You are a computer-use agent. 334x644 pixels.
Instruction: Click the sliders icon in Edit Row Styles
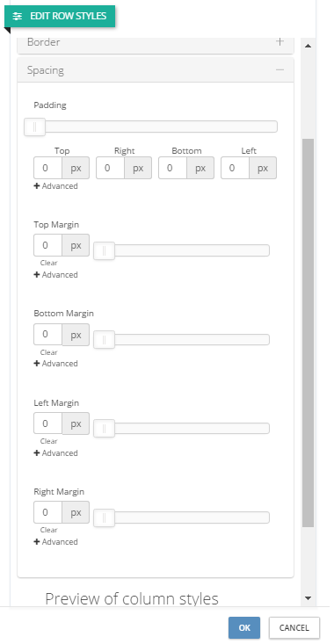(18, 17)
